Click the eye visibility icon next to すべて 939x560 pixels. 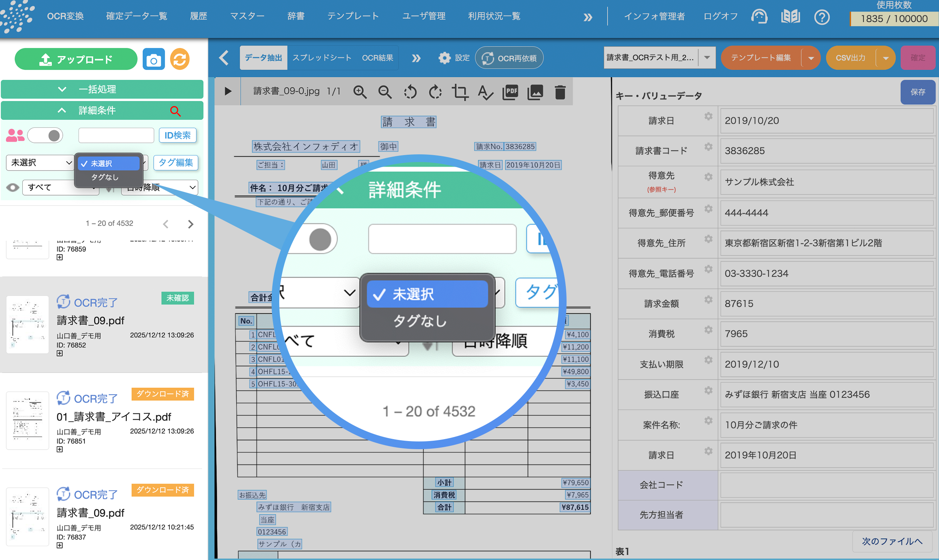13,187
